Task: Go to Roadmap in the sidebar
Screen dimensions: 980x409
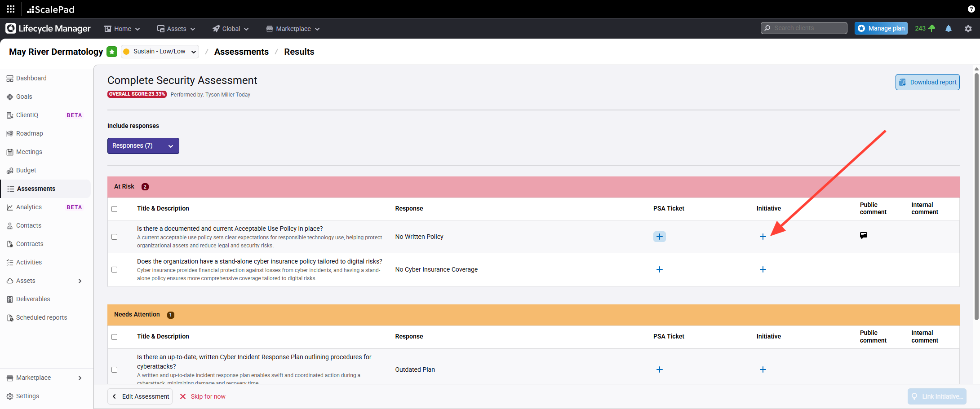Action: [30, 133]
